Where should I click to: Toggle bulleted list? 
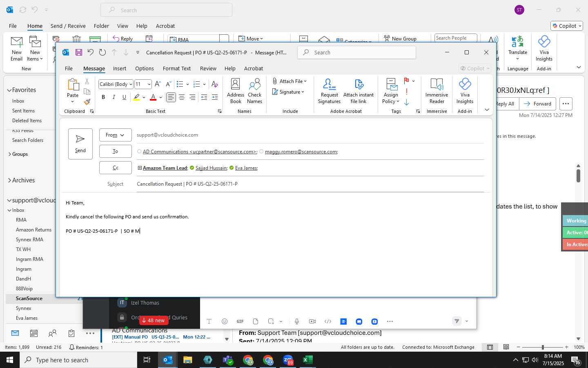(180, 84)
